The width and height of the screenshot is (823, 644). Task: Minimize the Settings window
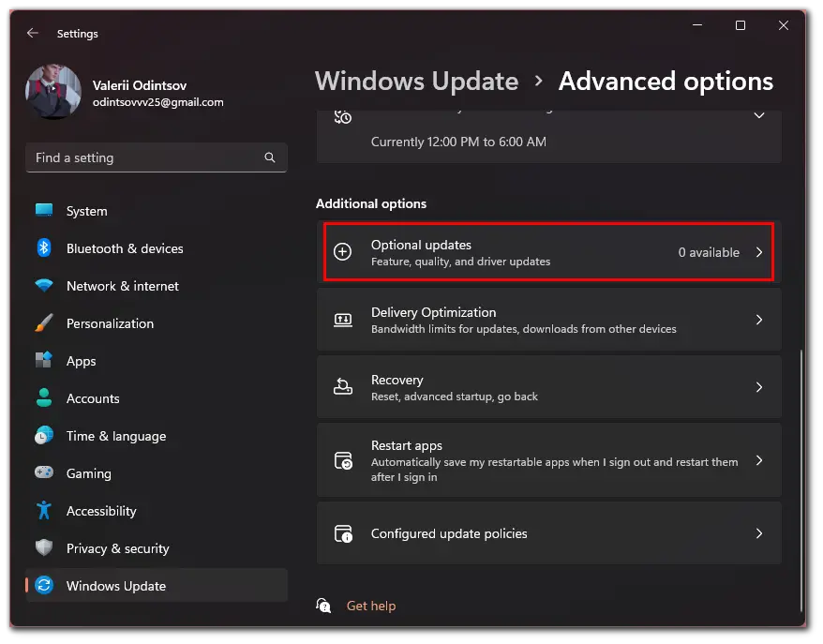(x=697, y=25)
